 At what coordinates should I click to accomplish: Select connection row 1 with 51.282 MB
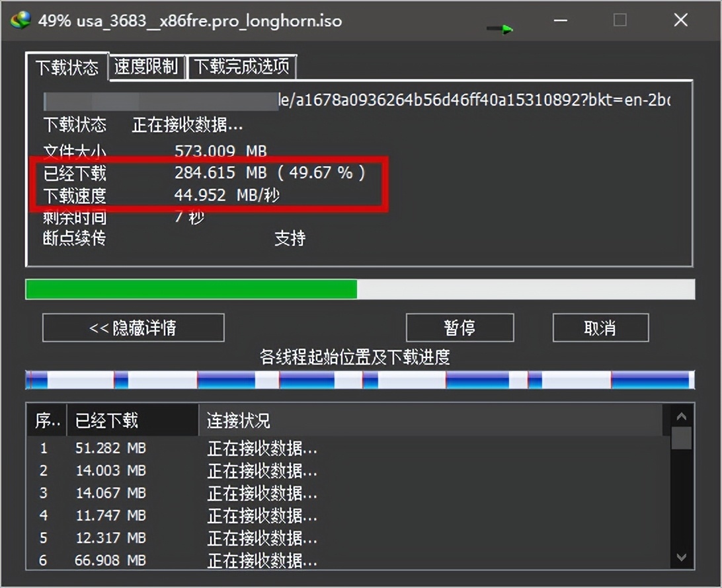(348, 448)
